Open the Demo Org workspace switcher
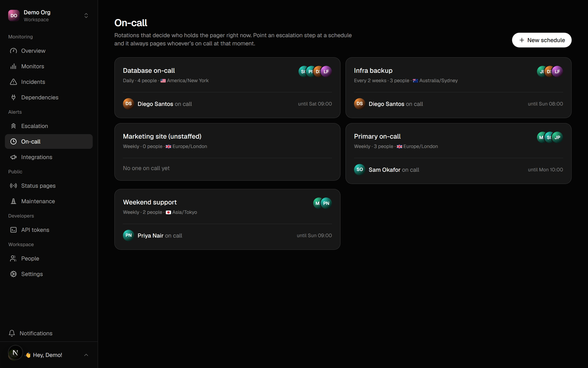The height and width of the screenshot is (368, 588). (x=49, y=15)
